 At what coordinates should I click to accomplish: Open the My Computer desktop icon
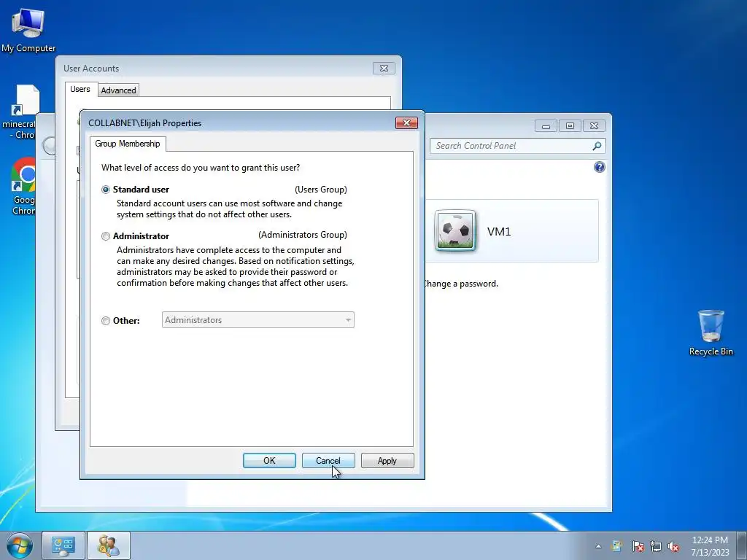click(x=28, y=29)
